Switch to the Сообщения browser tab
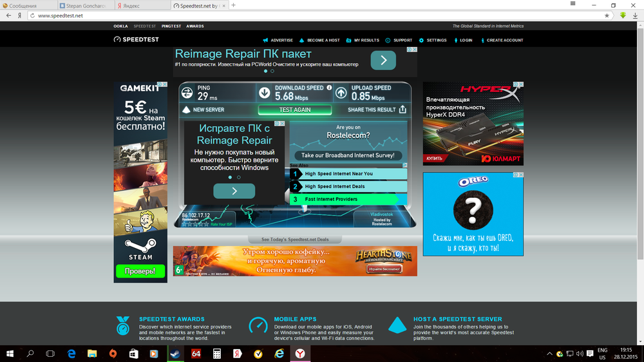Screen dimensions: 644x362 (x=28, y=5)
